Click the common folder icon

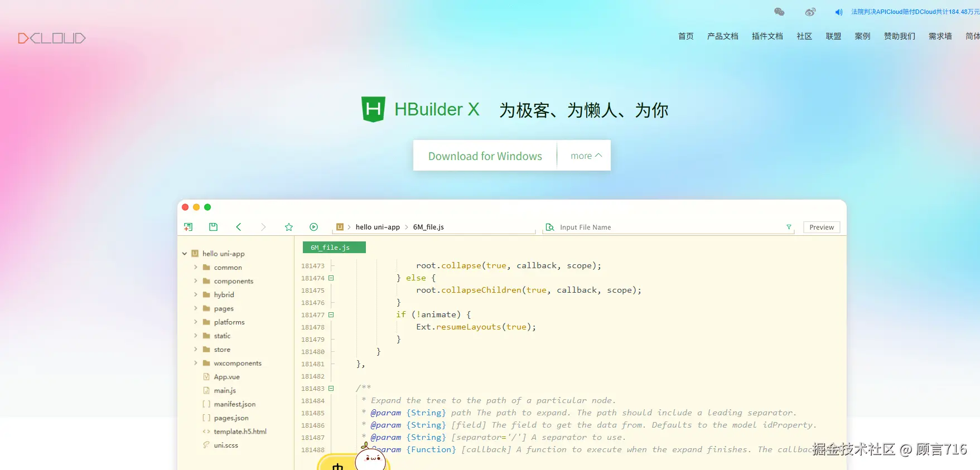tap(206, 268)
